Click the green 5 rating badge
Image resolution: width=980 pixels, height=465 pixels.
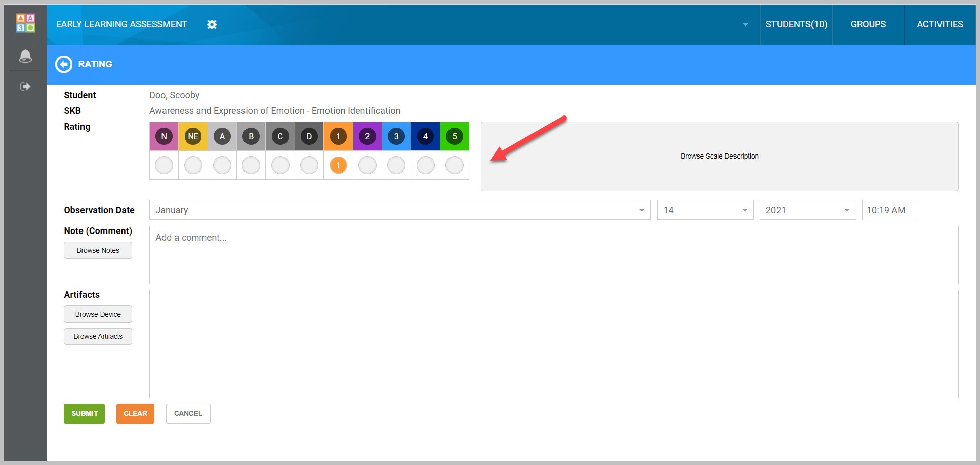click(454, 136)
